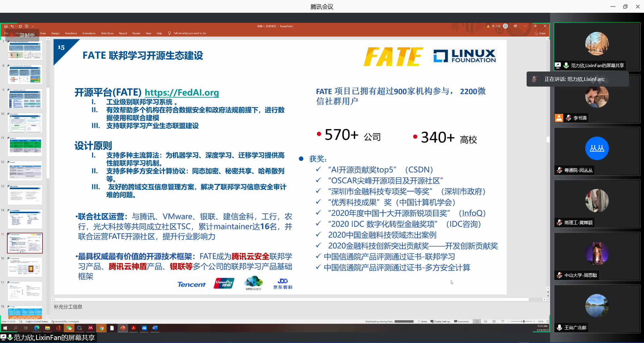Open Word from taskbar
The height and width of the screenshot is (343, 644).
pos(155,328)
